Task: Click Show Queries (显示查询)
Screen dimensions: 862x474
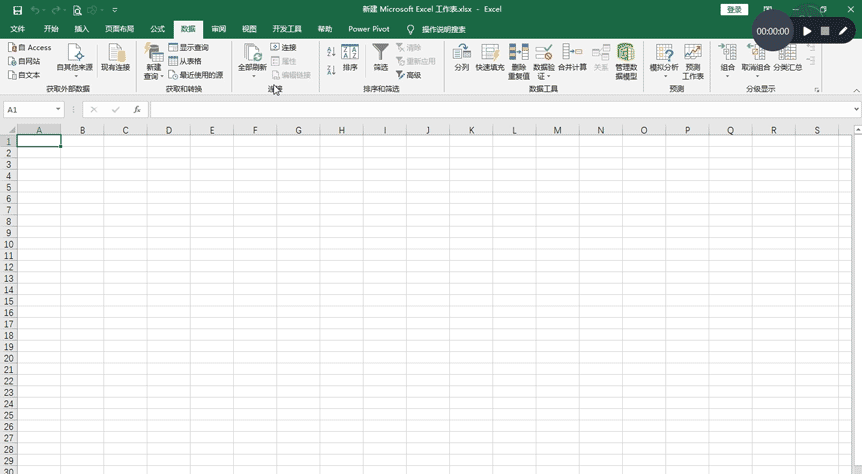Action: 189,47
